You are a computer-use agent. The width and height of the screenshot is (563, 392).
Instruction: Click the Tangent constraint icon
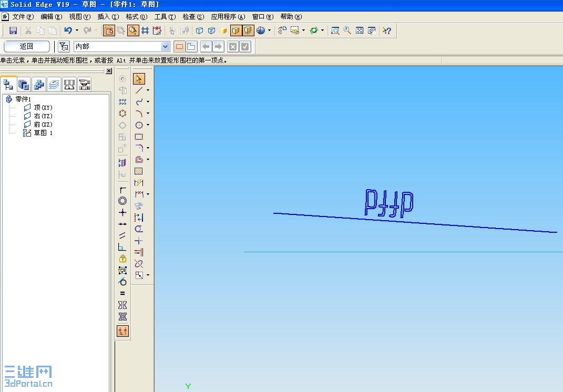tap(122, 282)
